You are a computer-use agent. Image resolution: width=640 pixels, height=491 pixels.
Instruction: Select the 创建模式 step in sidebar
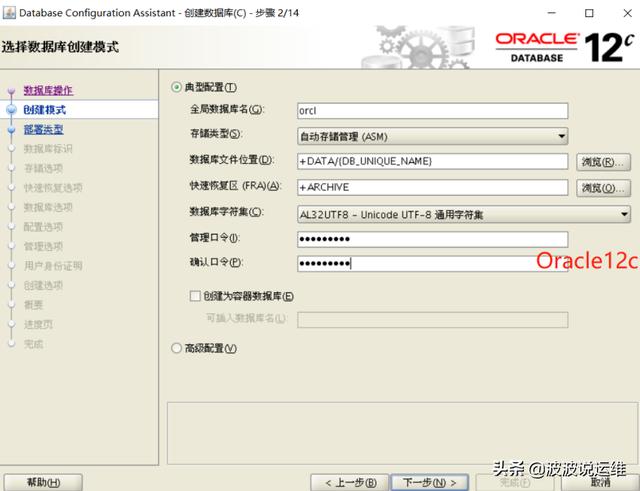pos(44,110)
